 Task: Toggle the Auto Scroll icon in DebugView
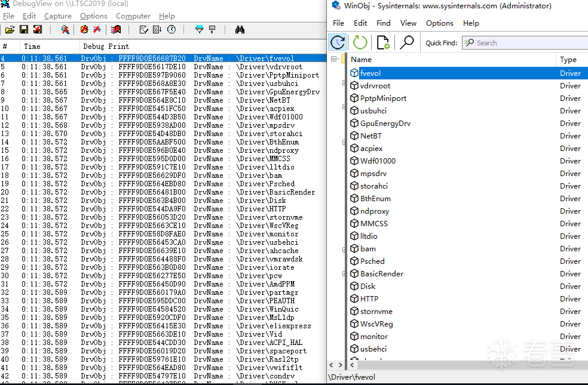158,30
